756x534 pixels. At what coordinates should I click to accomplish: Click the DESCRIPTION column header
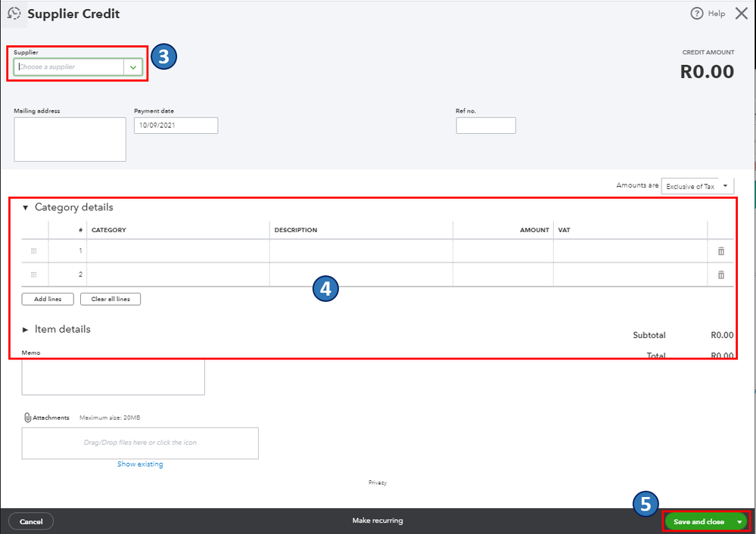point(296,230)
